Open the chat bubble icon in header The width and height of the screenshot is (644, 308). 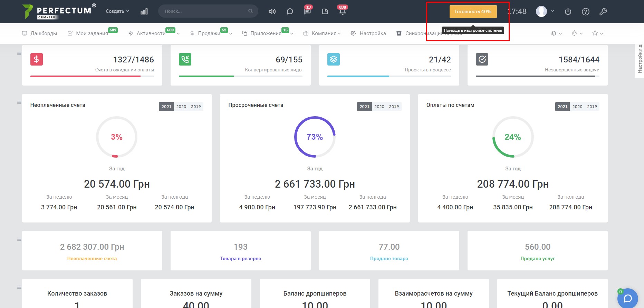point(290,11)
